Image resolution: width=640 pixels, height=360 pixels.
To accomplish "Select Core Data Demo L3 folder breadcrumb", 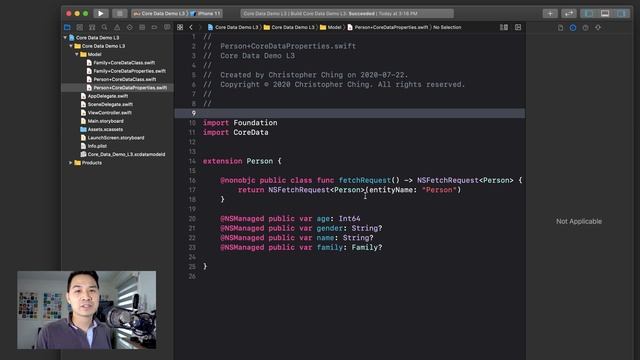I will pos(289,27).
